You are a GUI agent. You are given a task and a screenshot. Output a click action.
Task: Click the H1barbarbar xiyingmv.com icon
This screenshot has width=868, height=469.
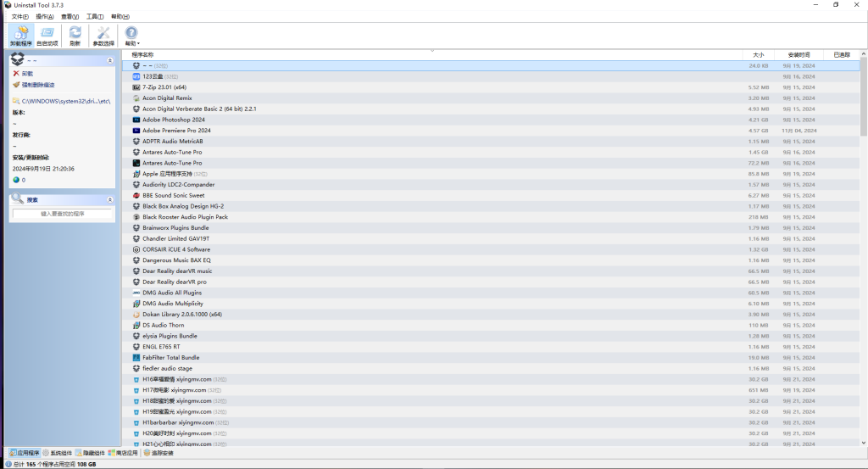pos(136,422)
